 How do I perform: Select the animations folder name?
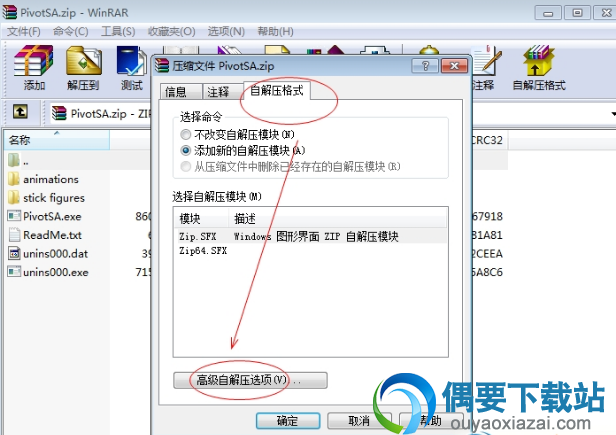pyautogui.click(x=51, y=179)
